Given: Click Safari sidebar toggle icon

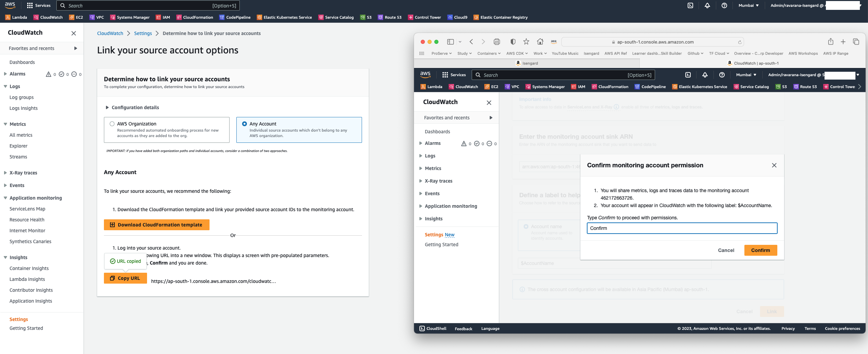Looking at the screenshot, I should (450, 42).
